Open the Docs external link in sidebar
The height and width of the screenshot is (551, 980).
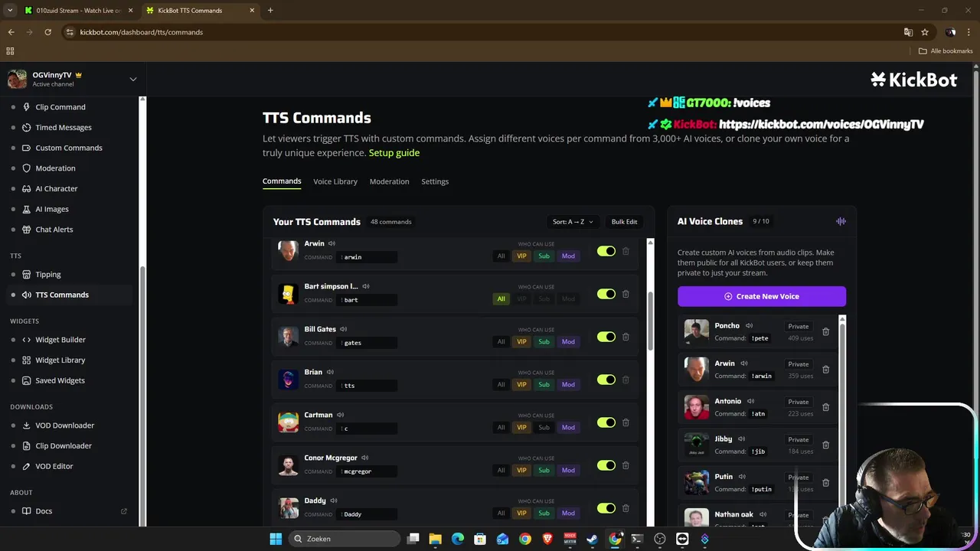tap(69, 511)
